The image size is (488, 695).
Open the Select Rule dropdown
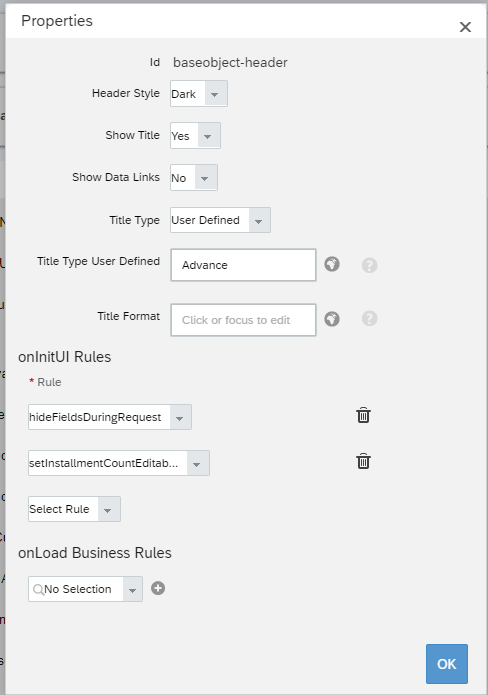(74, 509)
